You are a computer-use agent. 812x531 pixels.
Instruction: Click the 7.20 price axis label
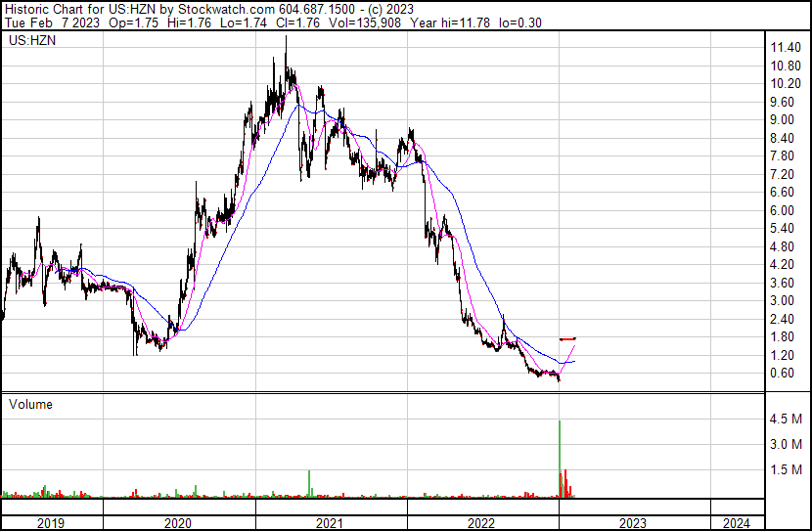pyautogui.click(x=782, y=174)
